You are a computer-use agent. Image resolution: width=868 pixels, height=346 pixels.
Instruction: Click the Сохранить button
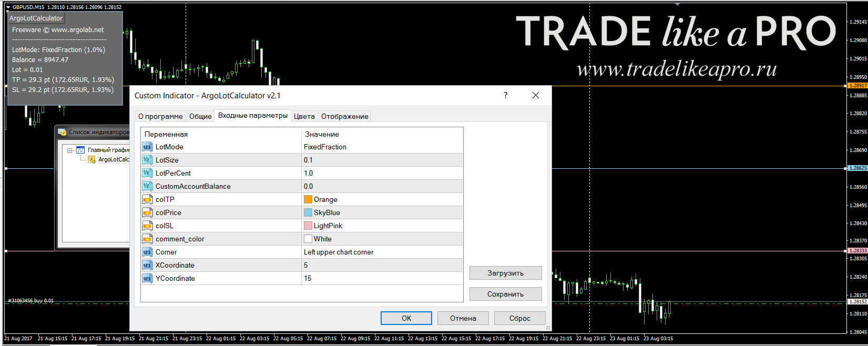(x=505, y=294)
